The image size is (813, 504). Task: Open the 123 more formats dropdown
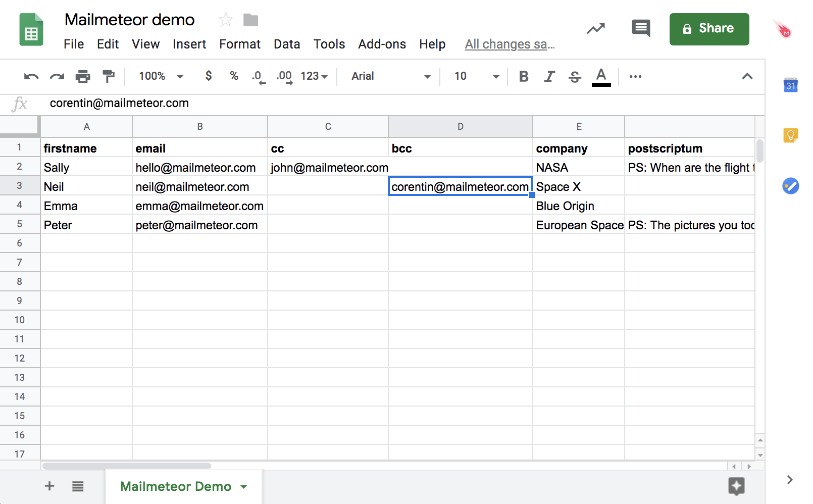314,76
